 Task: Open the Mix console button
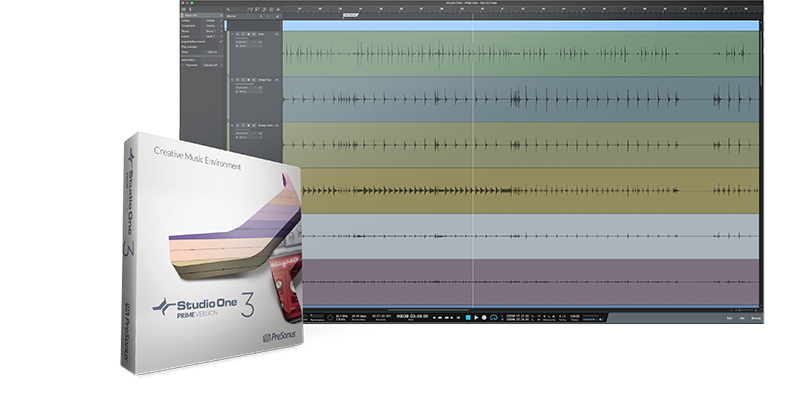click(x=742, y=318)
